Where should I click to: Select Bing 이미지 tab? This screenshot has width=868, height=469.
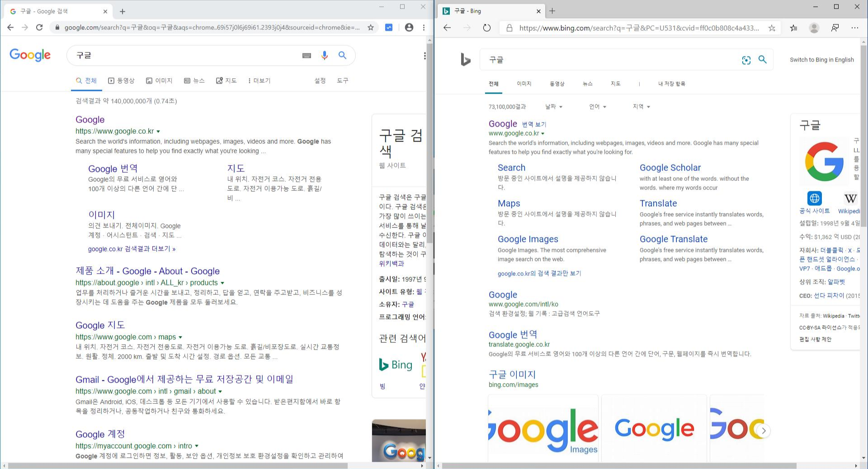524,84
